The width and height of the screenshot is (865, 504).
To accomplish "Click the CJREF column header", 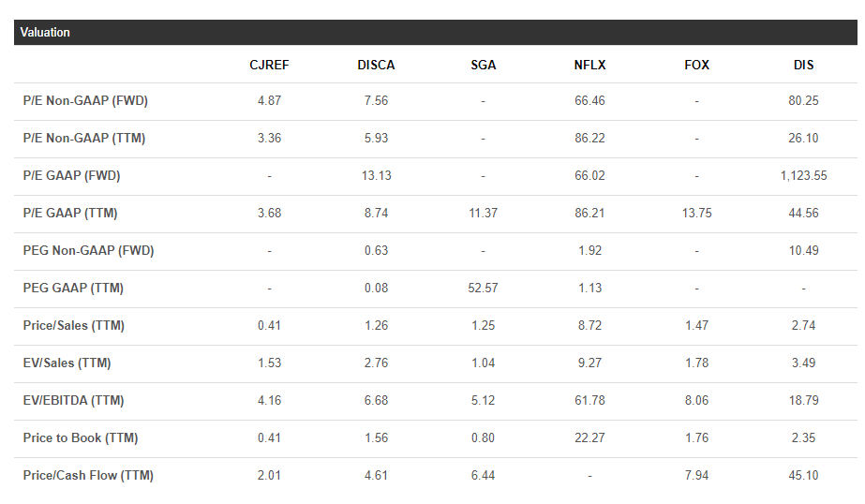I will pyautogui.click(x=269, y=65).
